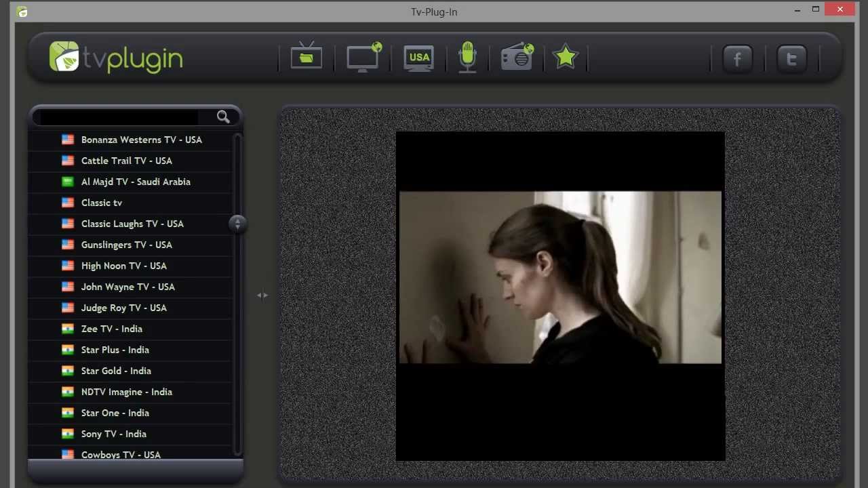
Task: Select John Wayne TV - USA channel
Action: (131, 287)
